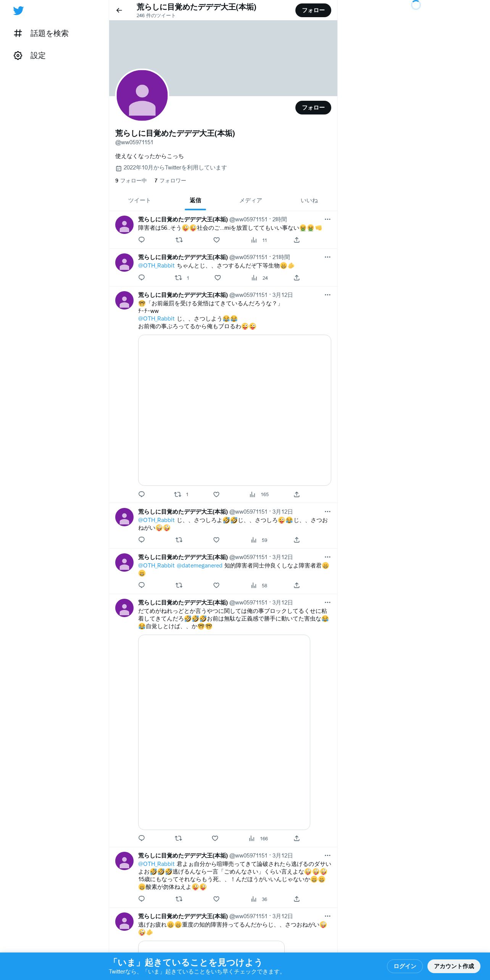Like the 2時間 tweet via heart icon

216,240
